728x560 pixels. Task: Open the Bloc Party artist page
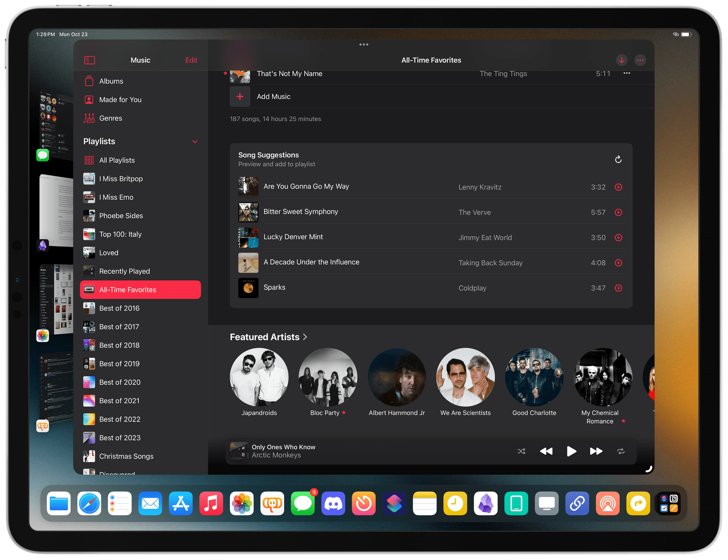[328, 382]
